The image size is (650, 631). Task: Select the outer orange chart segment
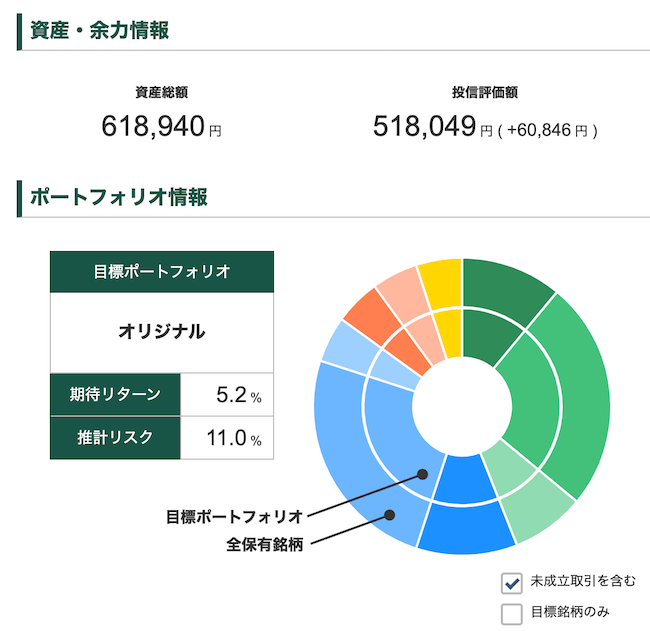click(x=371, y=315)
